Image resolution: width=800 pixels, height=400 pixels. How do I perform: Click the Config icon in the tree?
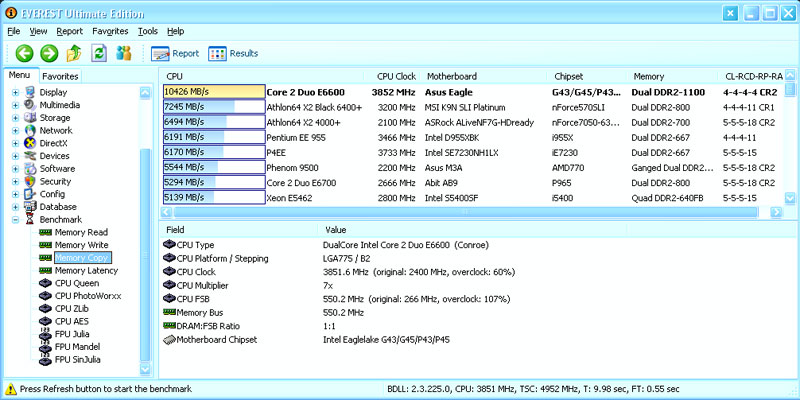coord(31,194)
